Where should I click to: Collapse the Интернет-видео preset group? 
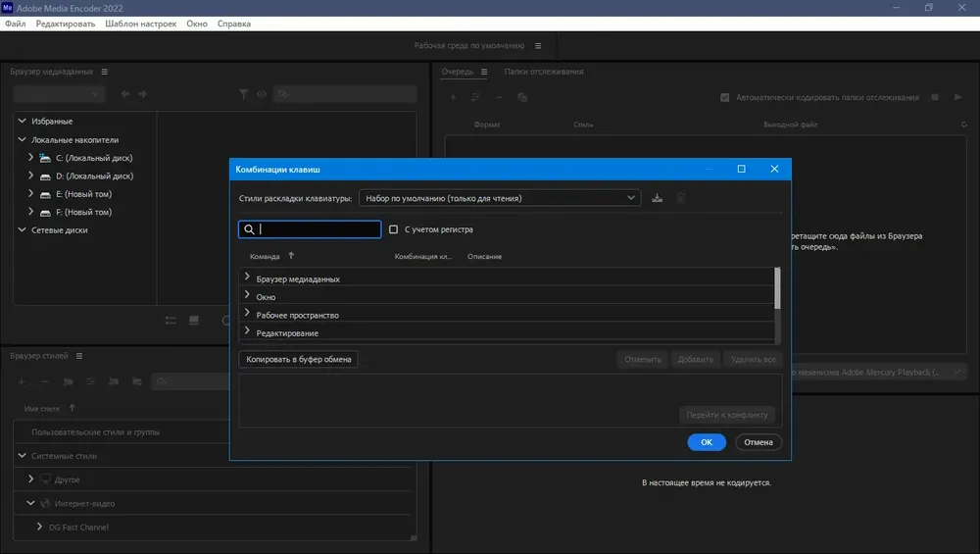(30, 503)
